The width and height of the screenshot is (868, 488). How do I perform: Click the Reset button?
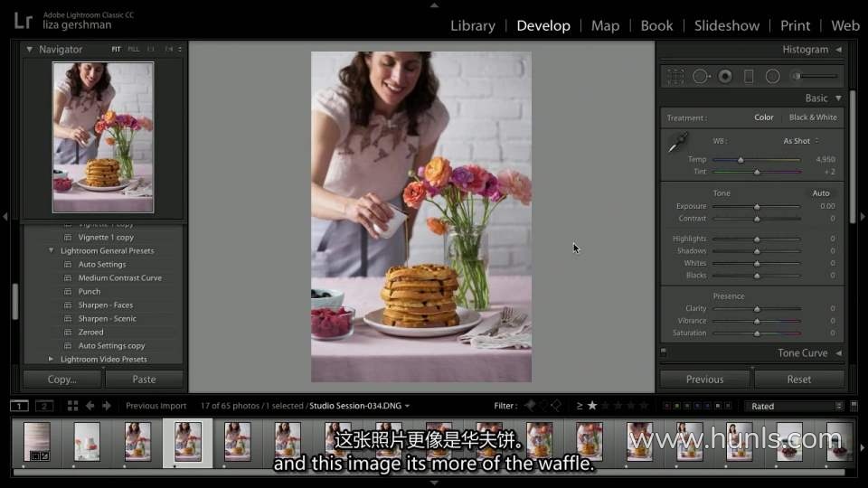tap(798, 380)
